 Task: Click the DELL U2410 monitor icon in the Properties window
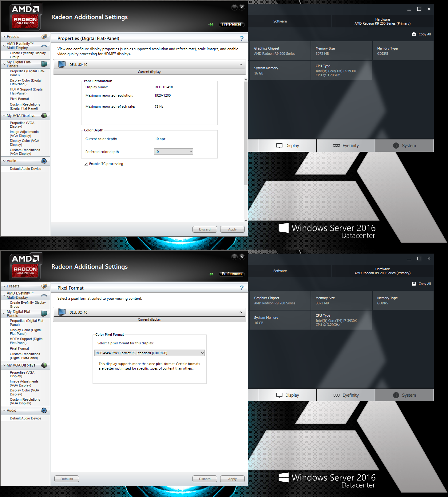tap(62, 64)
